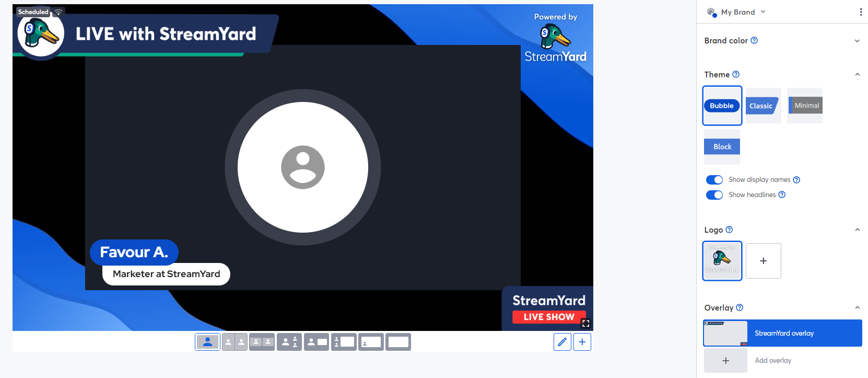Enter fullscreen using the corner expand icon
The height and width of the screenshot is (378, 868).
click(585, 323)
